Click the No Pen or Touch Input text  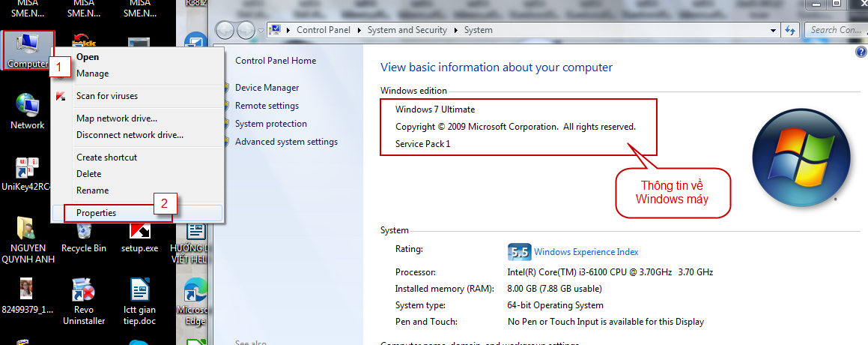click(606, 322)
